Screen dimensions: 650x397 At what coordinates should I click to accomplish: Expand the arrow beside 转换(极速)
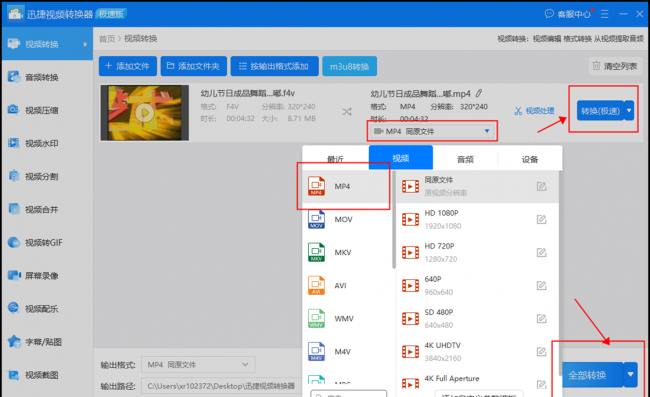tap(629, 111)
